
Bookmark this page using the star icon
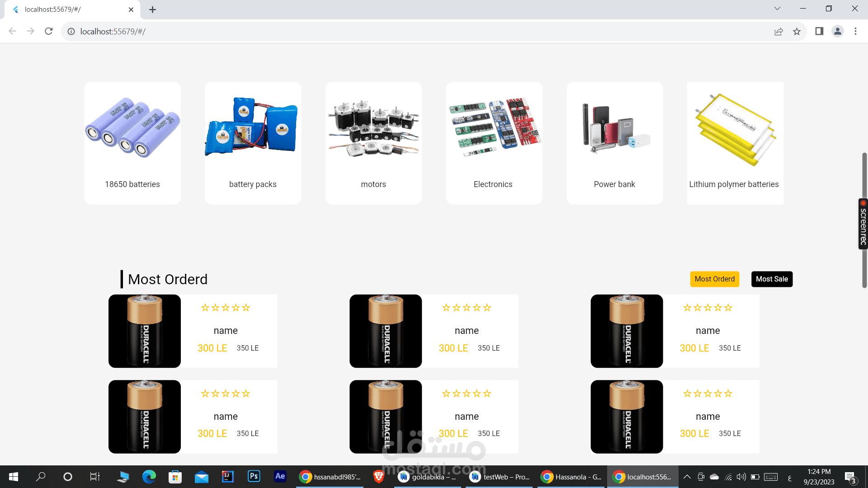point(797,31)
